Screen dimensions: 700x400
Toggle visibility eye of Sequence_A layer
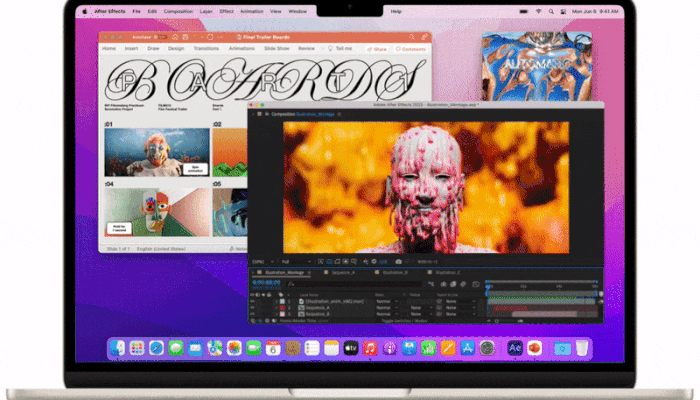pyautogui.click(x=252, y=308)
